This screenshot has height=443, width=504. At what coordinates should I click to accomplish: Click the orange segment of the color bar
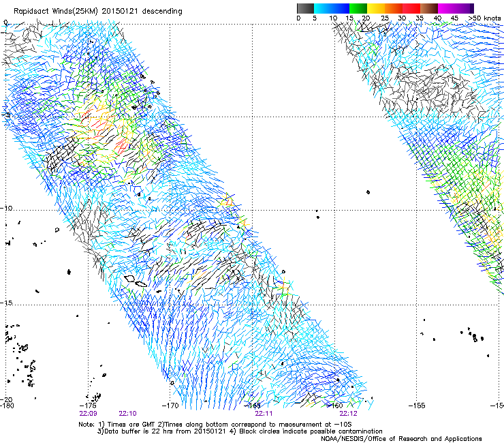pyautogui.click(x=394, y=8)
